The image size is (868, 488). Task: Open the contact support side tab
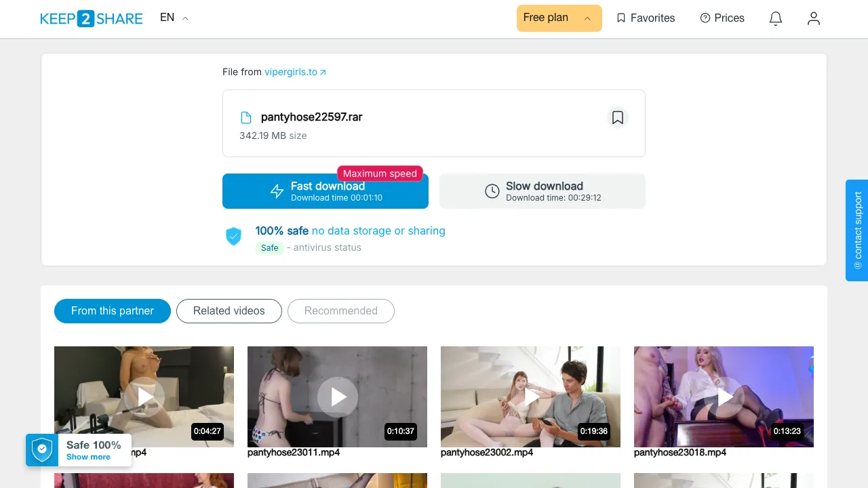point(857,230)
